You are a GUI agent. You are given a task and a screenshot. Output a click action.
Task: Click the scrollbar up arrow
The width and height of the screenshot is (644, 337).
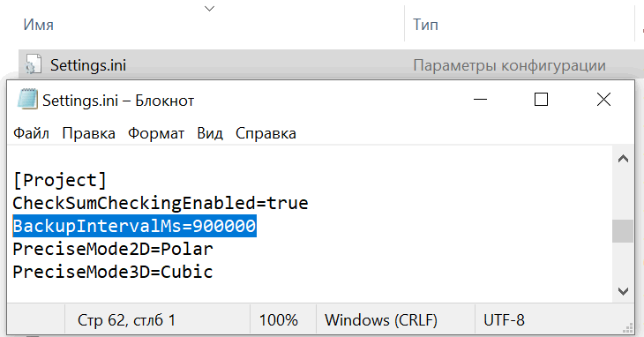623,159
